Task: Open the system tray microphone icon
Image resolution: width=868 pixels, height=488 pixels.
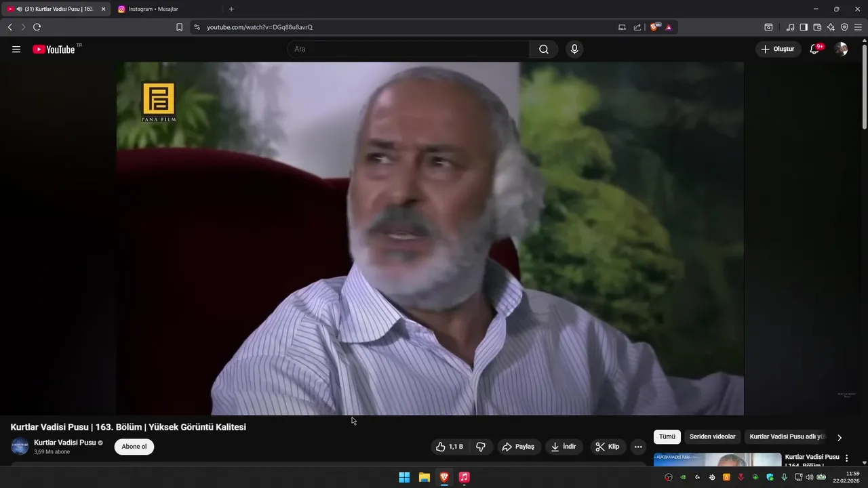Action: pos(785,477)
